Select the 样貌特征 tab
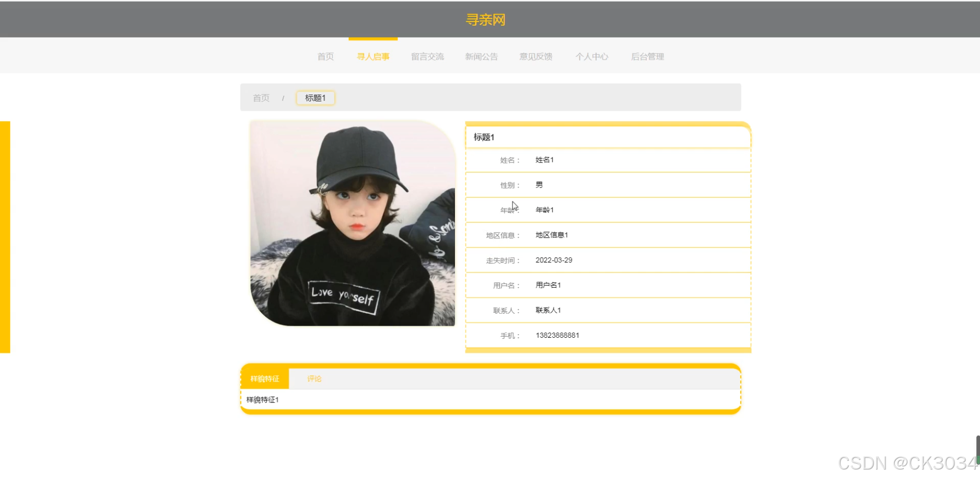The image size is (980, 480). 265,379
